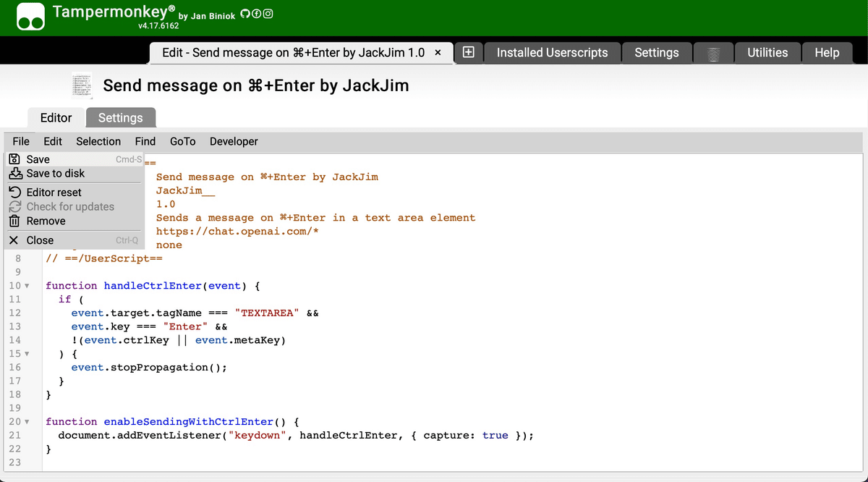Click event.metaKey on line 14

238,340
